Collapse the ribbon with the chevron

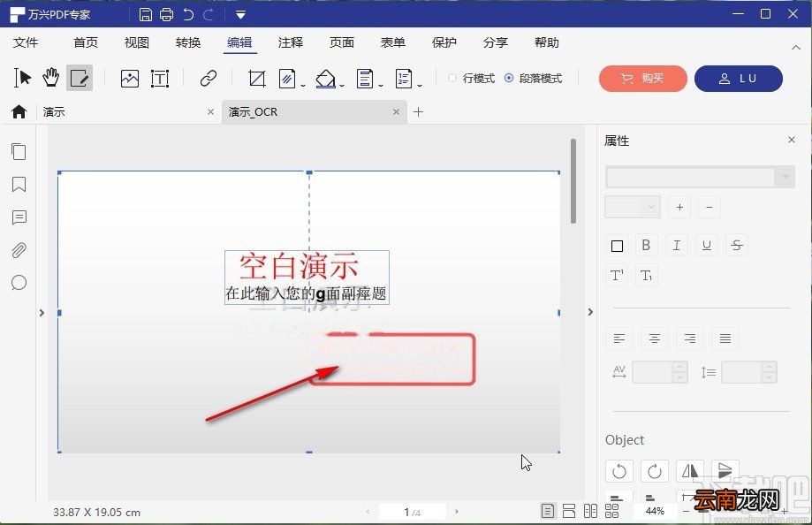point(796,47)
